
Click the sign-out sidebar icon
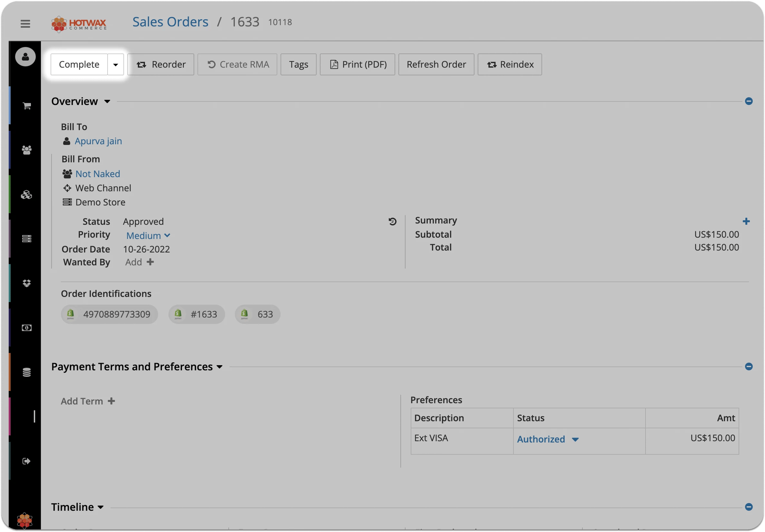coord(27,461)
